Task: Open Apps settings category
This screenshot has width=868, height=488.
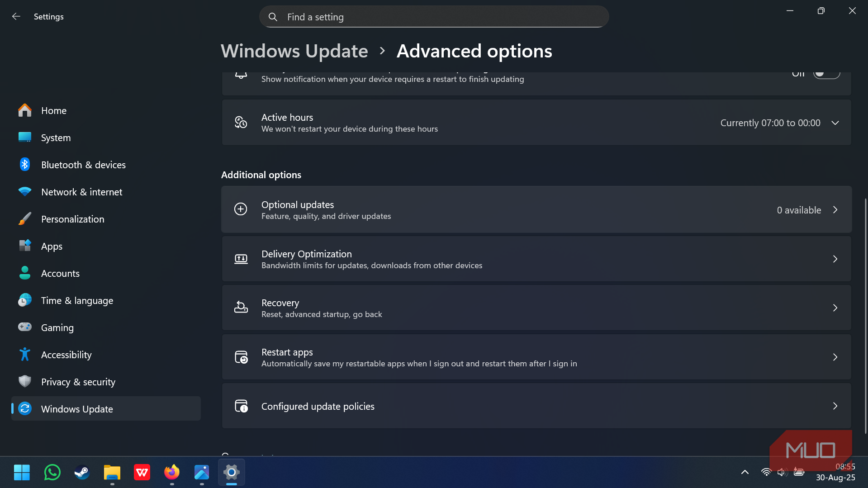Action: [106, 246]
